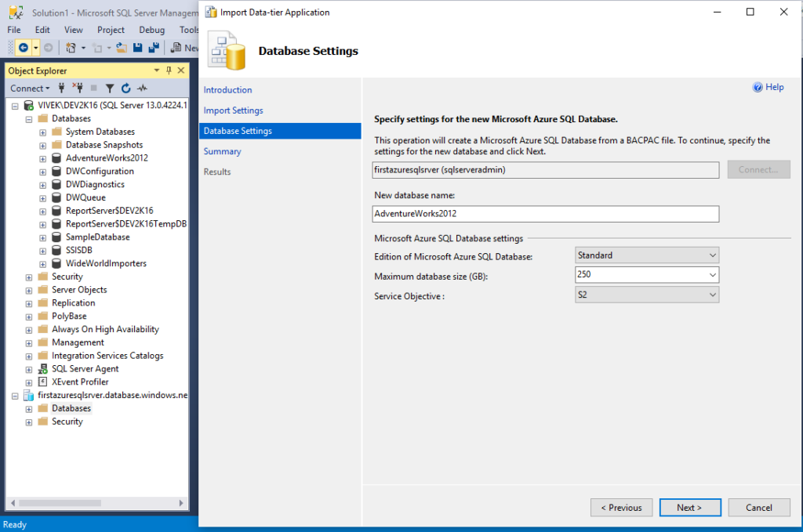Launch Activity Monitor from Object Explorer toolbar
This screenshot has height=532, width=803.
coord(142,88)
